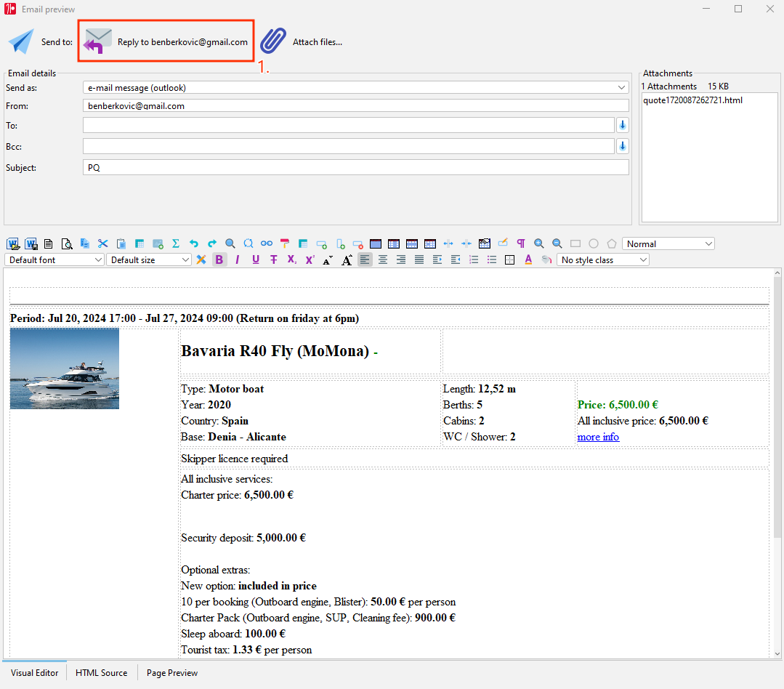The image size is (784, 689).
Task: Click the Zoom in icon
Action: pos(539,243)
